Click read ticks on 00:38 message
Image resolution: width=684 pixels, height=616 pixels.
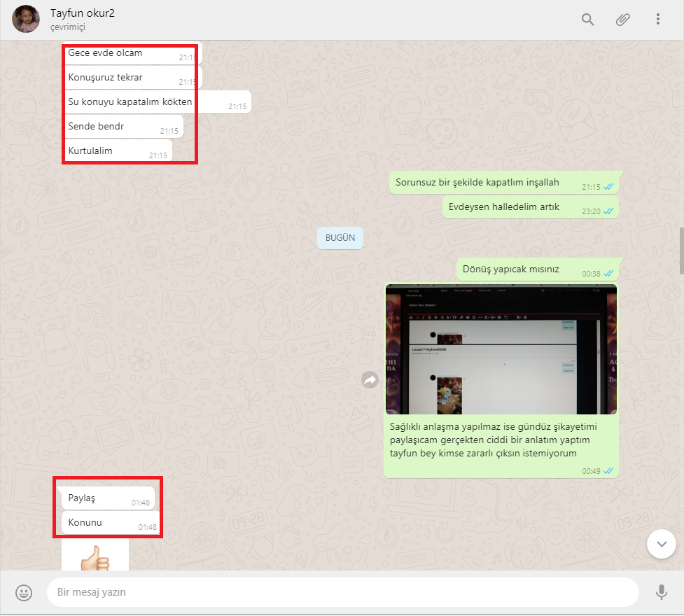608,274
